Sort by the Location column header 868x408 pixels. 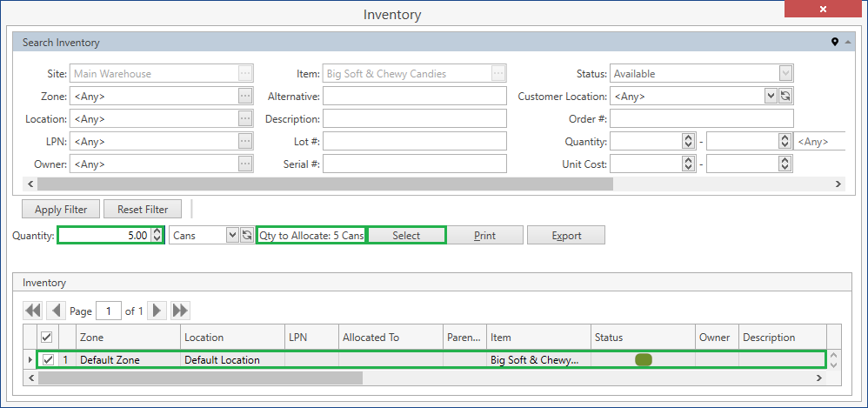232,338
